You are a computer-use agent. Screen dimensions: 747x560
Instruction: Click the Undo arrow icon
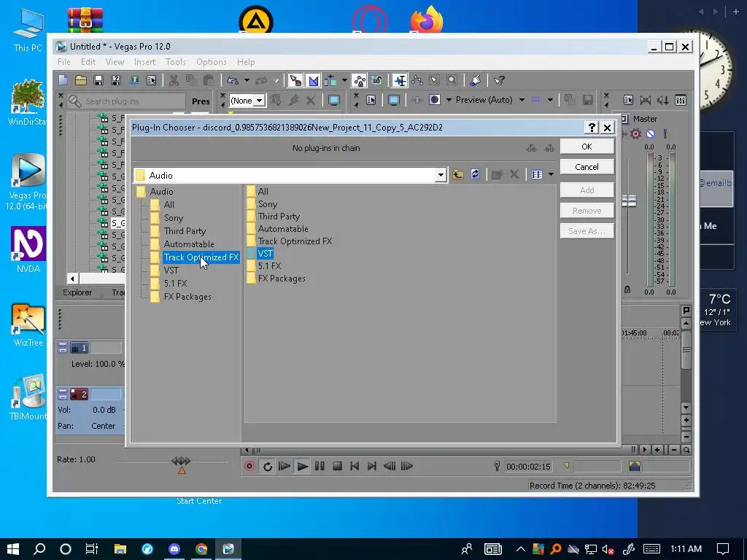click(233, 80)
